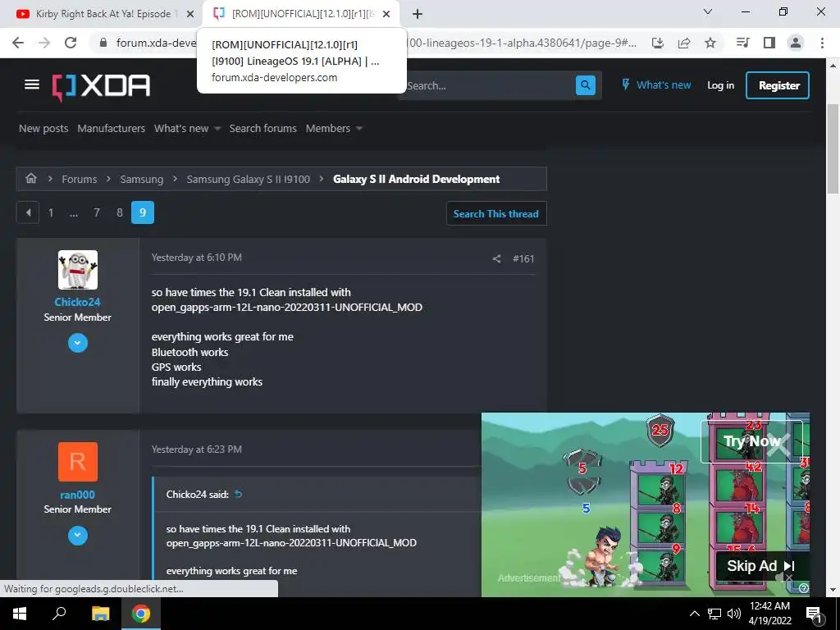Open What's new with lightning icon
This screenshot has height=630, width=840.
655,85
